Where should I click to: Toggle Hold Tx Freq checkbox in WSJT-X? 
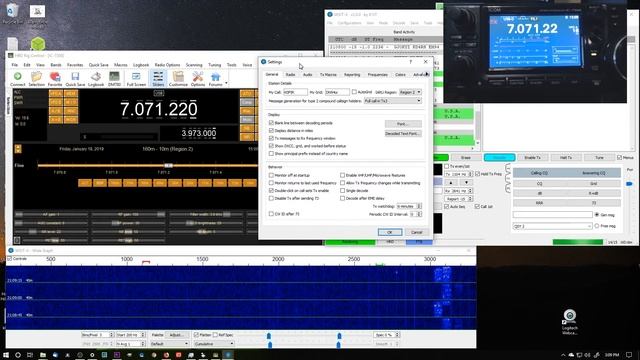(478, 174)
